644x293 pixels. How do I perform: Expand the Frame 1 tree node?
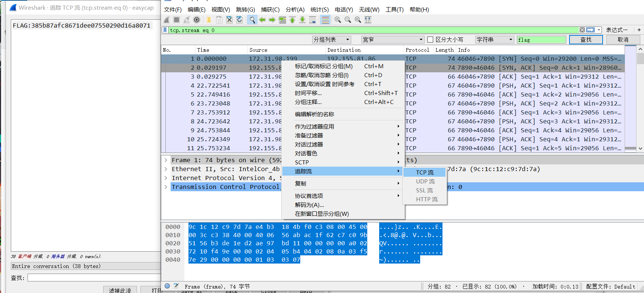pos(166,160)
